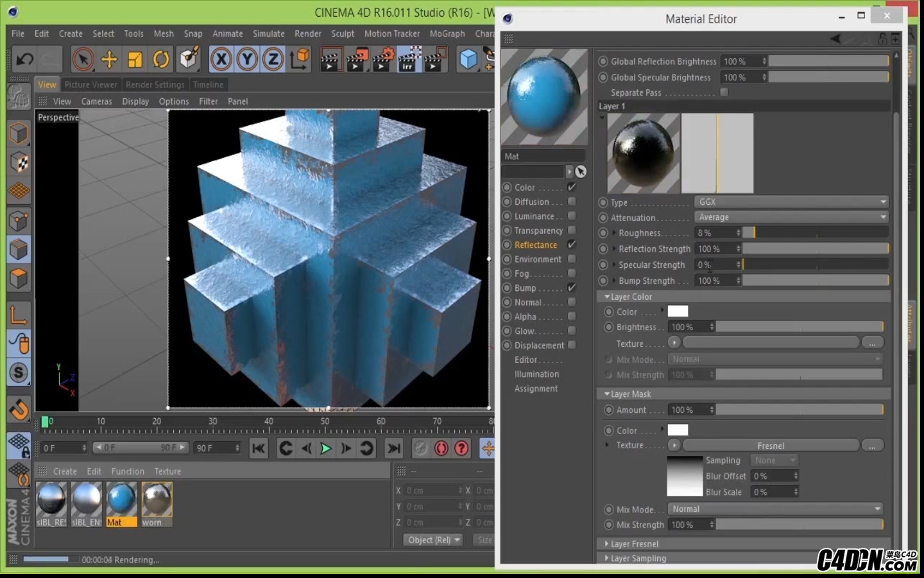The width and height of the screenshot is (924, 578).
Task: Select the Rotate tool
Action: pos(161,60)
